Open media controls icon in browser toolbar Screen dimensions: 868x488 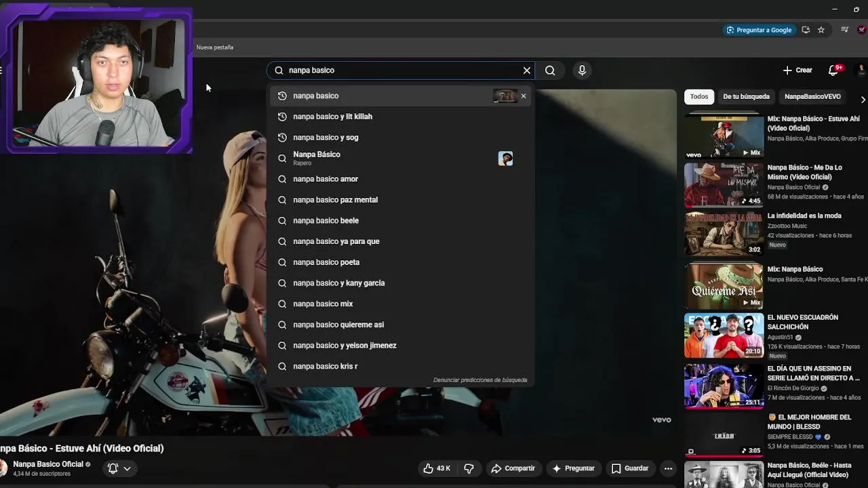pyautogui.click(x=844, y=30)
